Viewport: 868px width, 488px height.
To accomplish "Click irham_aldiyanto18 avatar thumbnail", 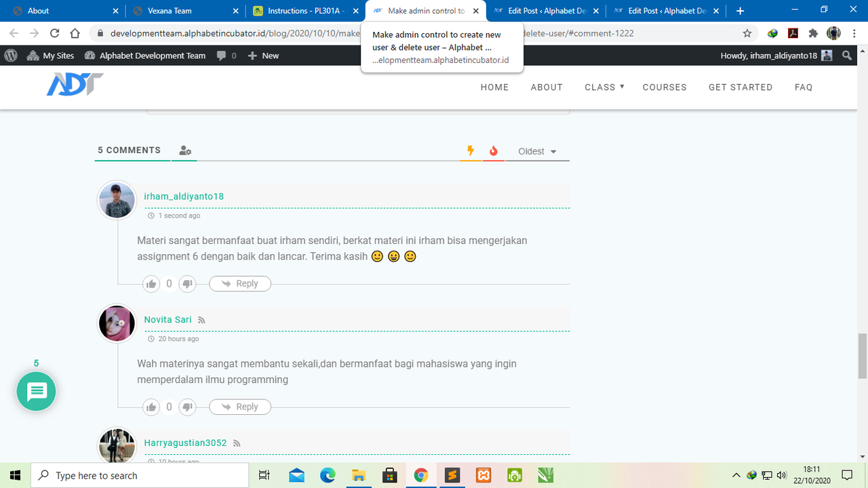I will coord(117,201).
